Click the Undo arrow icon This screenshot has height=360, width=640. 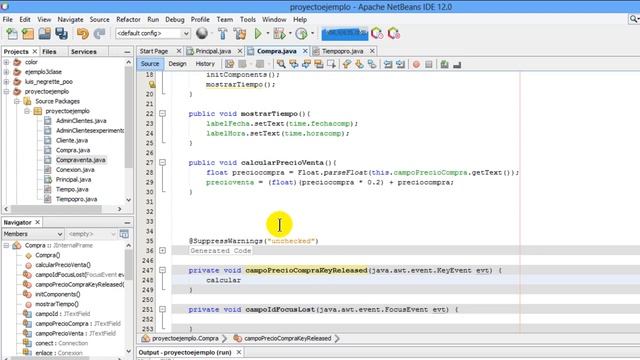point(82,33)
